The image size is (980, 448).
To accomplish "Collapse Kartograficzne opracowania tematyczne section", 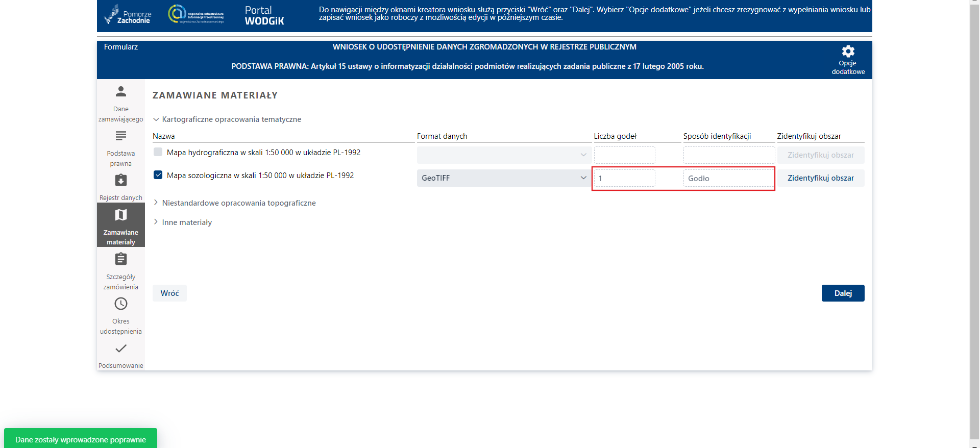I will pyautogui.click(x=156, y=119).
